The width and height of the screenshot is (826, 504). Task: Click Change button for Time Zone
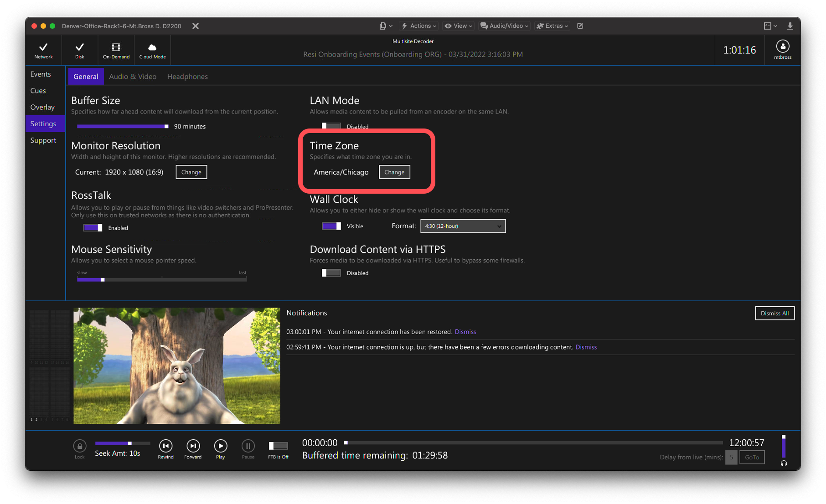click(x=394, y=172)
